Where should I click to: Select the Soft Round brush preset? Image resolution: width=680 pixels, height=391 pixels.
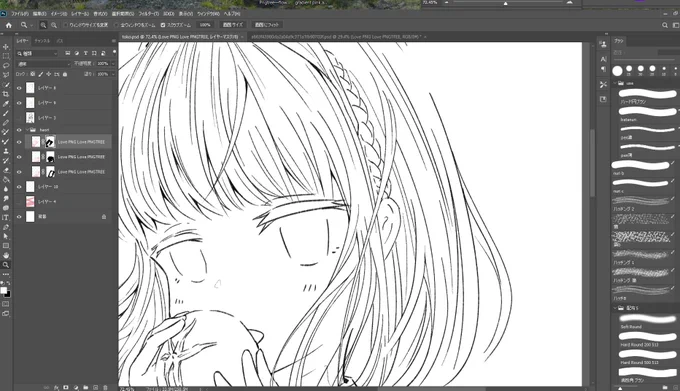(647, 321)
